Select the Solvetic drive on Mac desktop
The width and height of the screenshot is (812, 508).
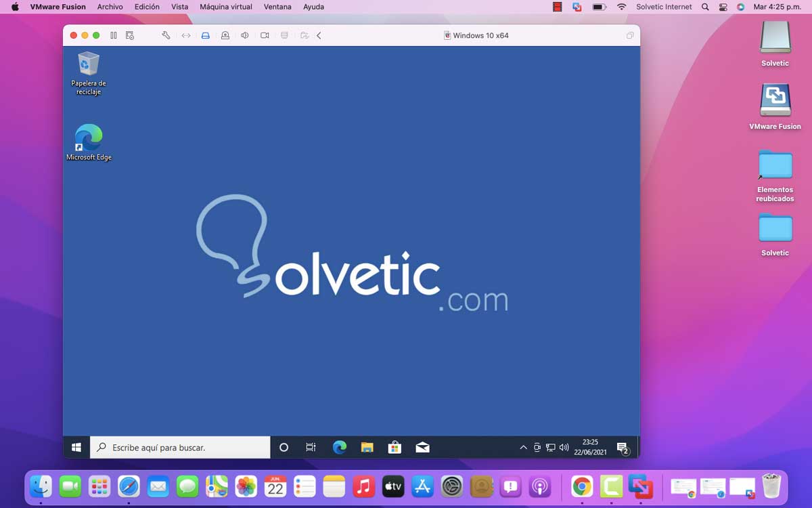coord(775,44)
